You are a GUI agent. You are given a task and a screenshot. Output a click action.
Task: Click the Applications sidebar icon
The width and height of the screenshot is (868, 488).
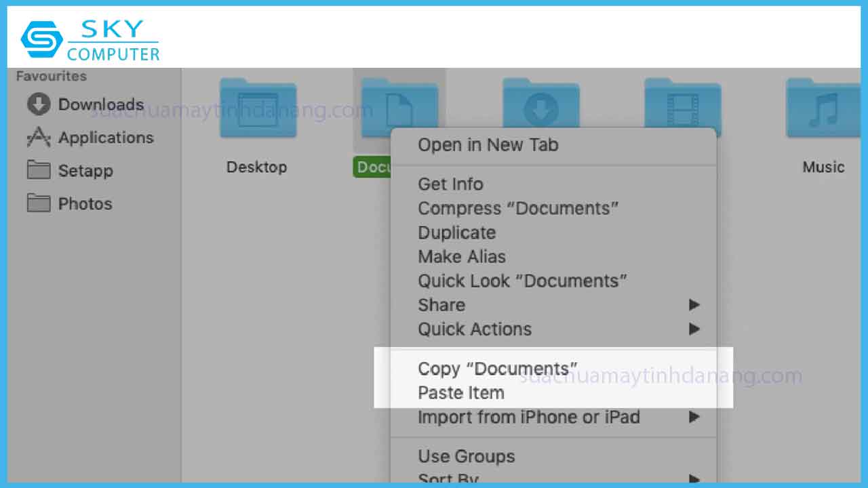39,138
